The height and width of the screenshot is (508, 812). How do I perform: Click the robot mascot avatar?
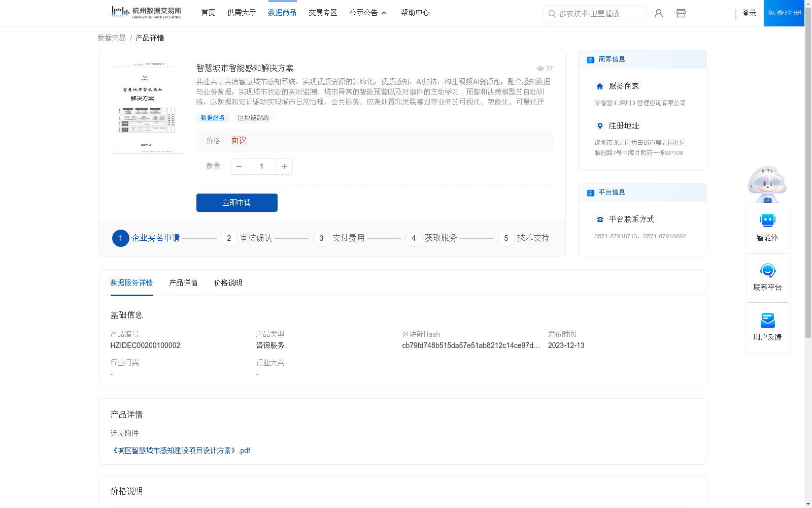coord(767,184)
